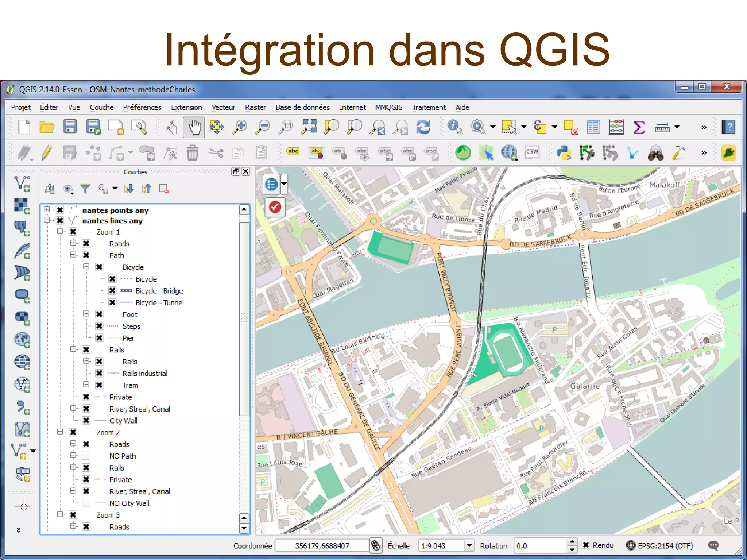747x560 pixels.
Task: Toggle editing with the pencil icon
Action: pyautogui.click(x=47, y=152)
